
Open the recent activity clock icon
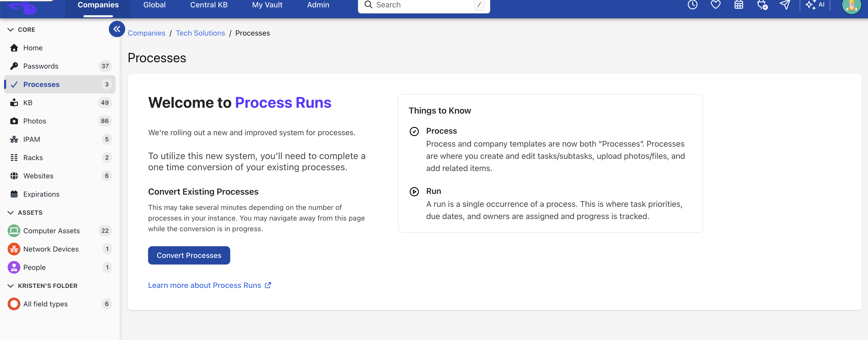tap(692, 5)
